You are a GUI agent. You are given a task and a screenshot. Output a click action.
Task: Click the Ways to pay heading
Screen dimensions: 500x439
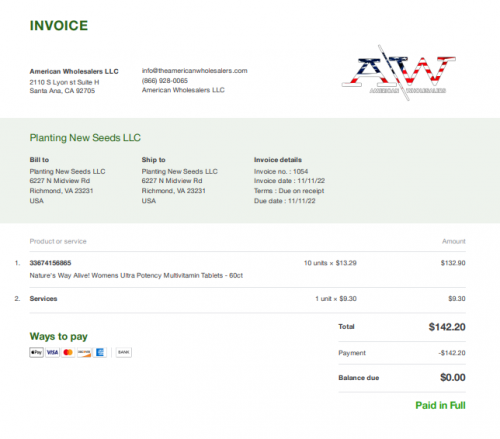coord(59,336)
